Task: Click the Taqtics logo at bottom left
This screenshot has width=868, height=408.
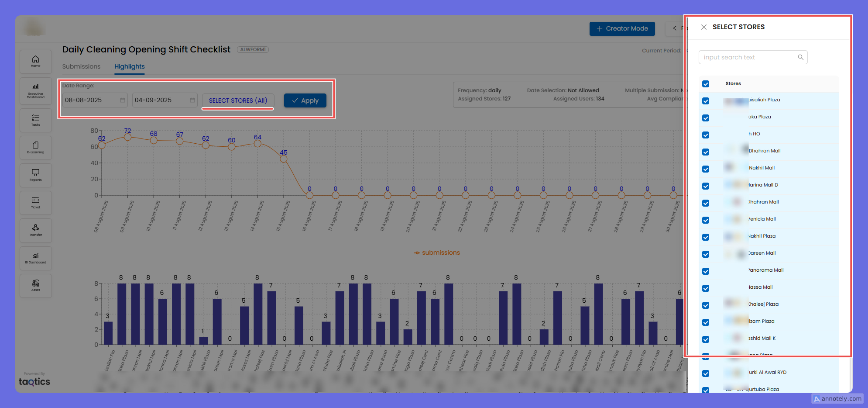Action: coord(34,381)
